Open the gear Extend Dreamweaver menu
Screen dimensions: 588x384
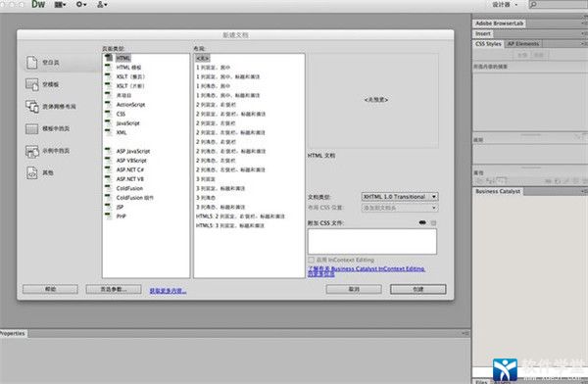pyautogui.click(x=81, y=5)
